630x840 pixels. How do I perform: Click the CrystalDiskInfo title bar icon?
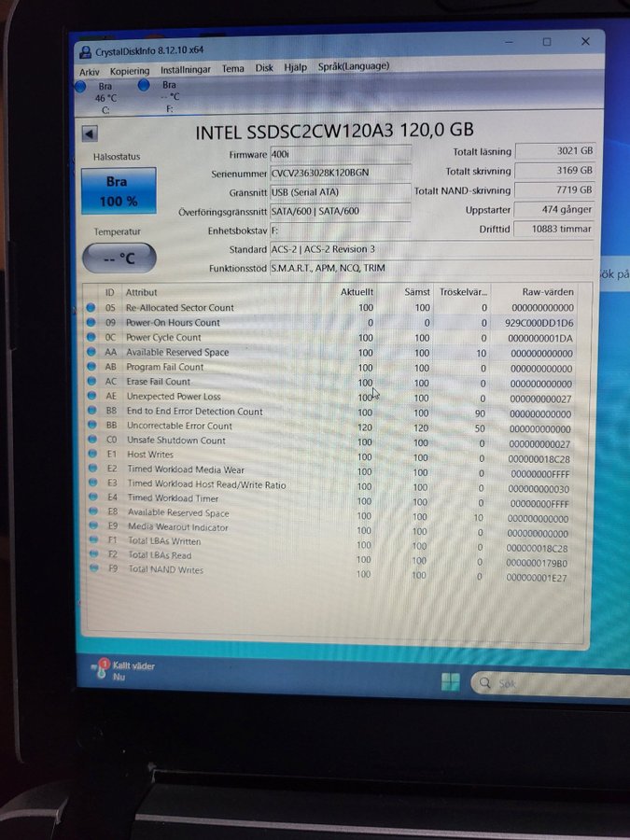tap(85, 52)
